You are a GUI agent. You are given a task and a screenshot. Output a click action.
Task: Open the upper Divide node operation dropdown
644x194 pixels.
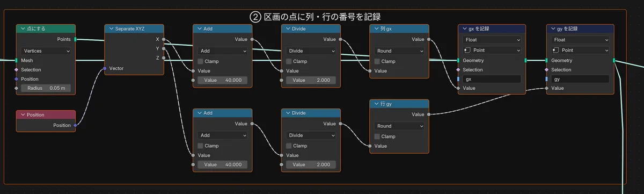coord(311,51)
